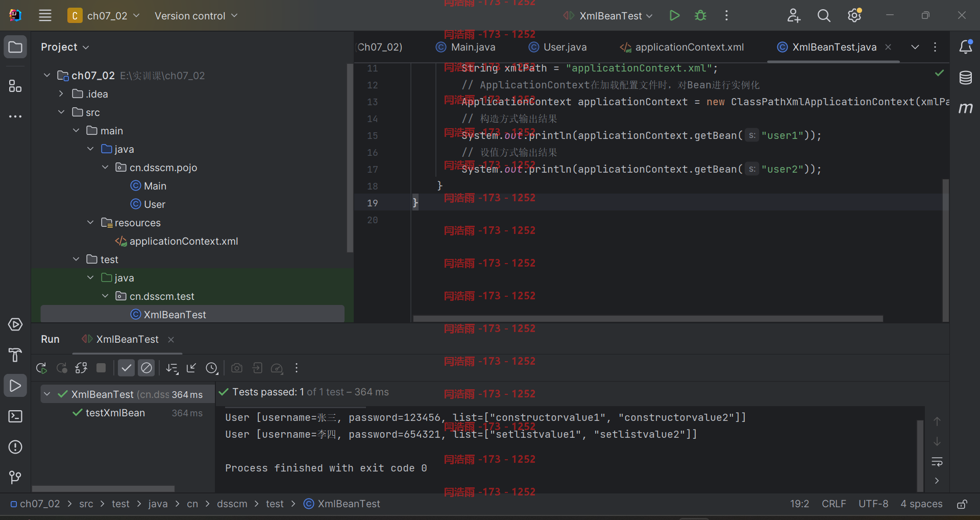Image resolution: width=980 pixels, height=520 pixels.
Task: Click the UTF-8 encoding widget
Action: click(x=873, y=504)
